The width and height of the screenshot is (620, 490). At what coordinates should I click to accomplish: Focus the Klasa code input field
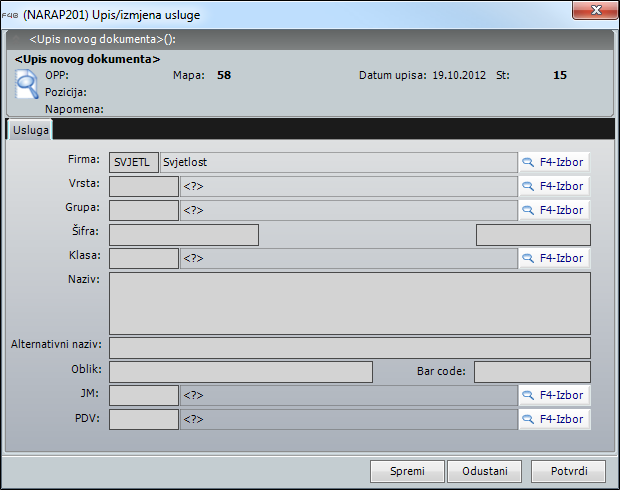pos(144,259)
